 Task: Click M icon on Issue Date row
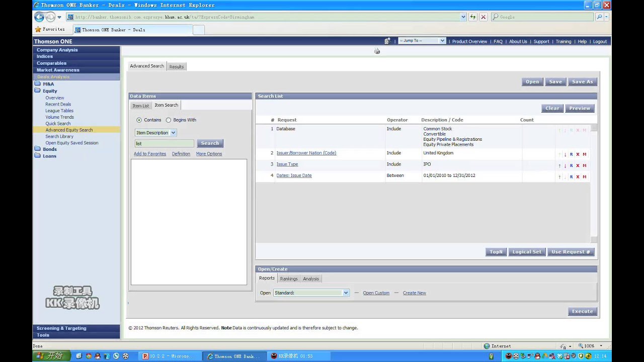tap(584, 177)
